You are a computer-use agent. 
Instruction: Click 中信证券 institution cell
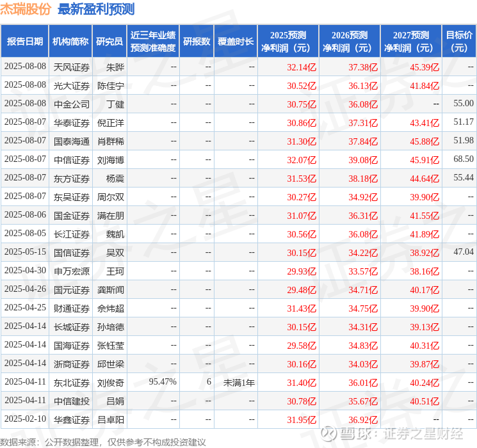click(72, 160)
